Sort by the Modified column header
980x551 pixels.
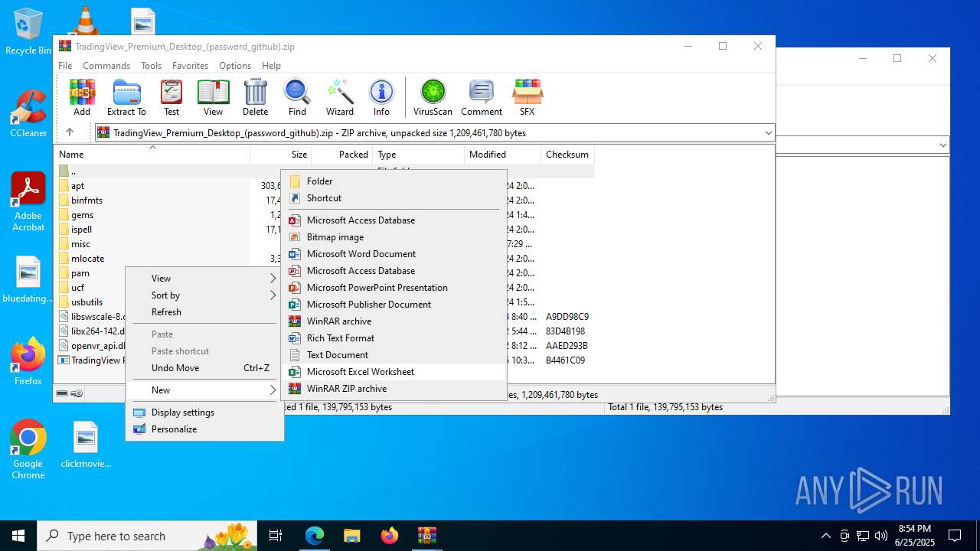click(x=502, y=154)
